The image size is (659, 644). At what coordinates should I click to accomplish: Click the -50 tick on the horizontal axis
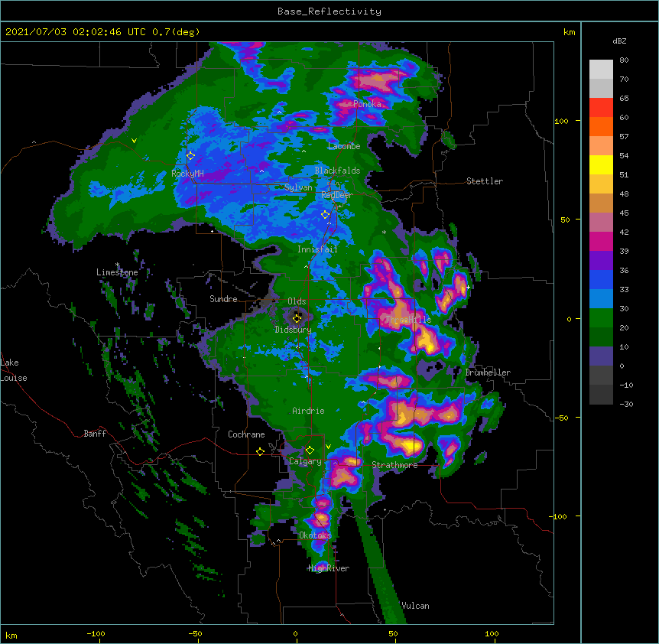click(195, 634)
